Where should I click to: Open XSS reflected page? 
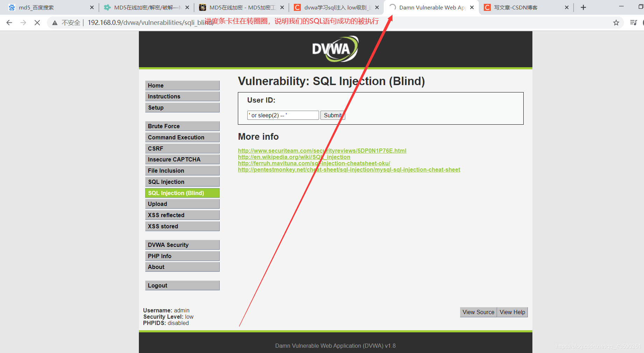(182, 215)
